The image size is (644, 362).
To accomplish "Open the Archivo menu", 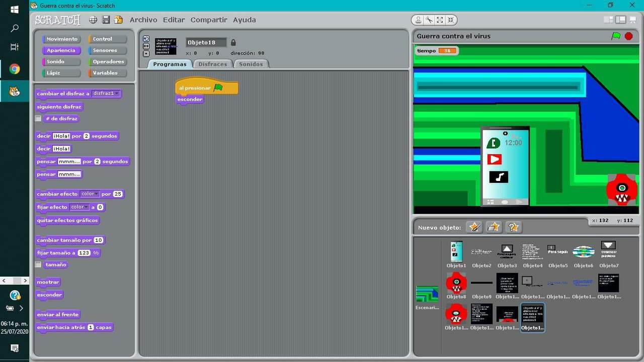I will pos(143,20).
